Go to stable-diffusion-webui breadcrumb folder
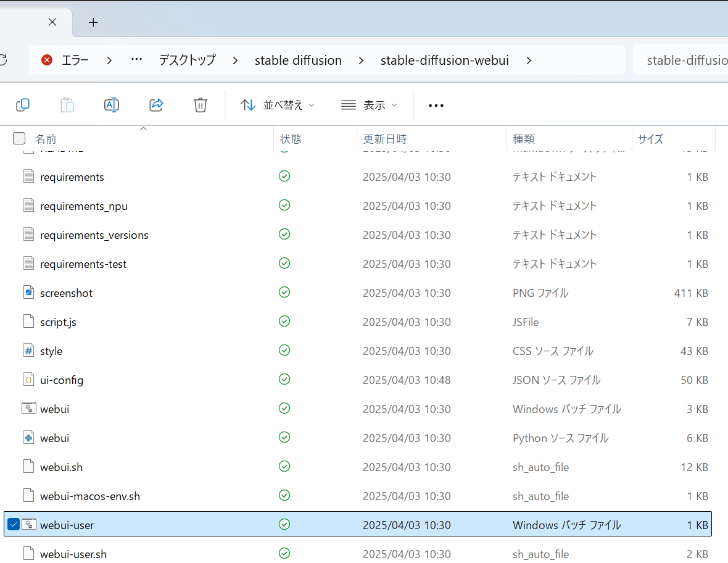Viewport: 728px width, 563px height. (x=445, y=60)
